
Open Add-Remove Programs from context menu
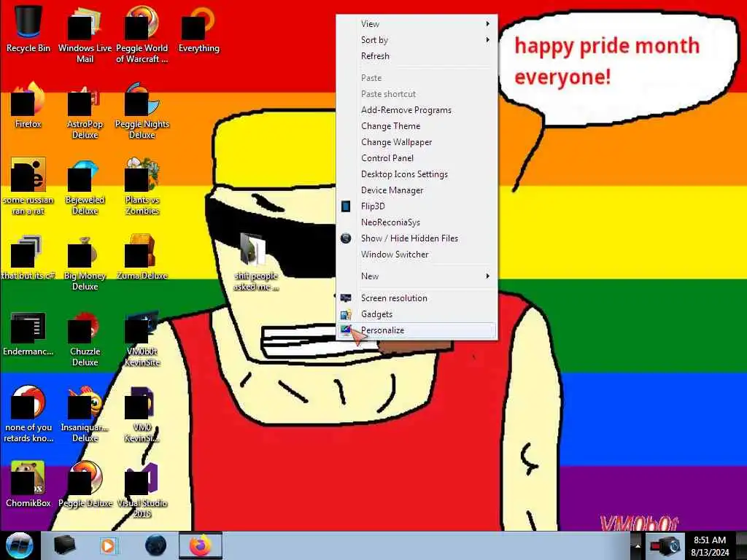(x=417, y=110)
